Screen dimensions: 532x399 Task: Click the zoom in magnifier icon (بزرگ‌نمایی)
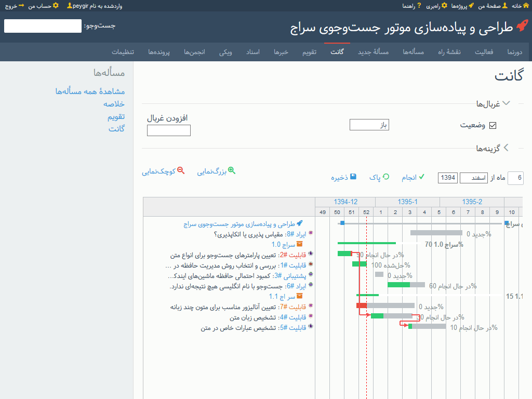click(232, 170)
